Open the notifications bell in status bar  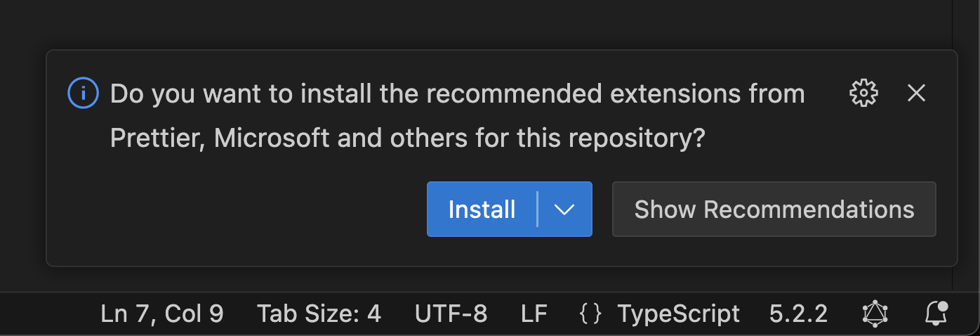[x=936, y=313]
